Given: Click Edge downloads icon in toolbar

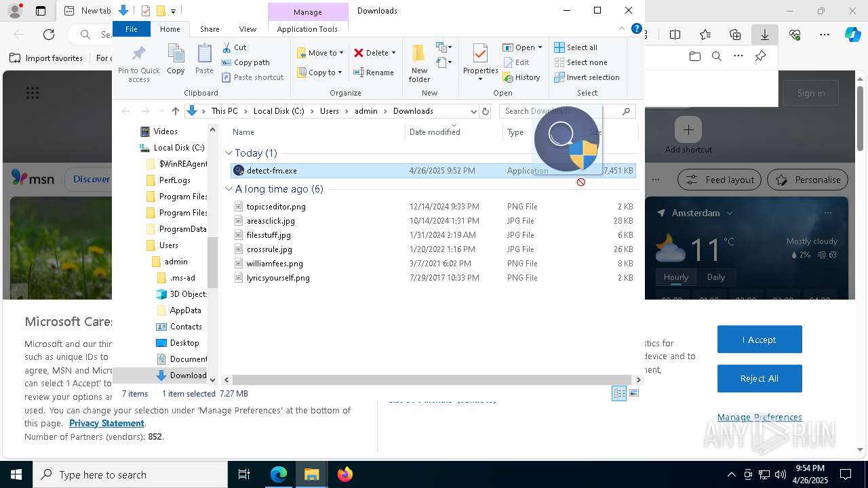Looking at the screenshot, I should click(765, 35).
